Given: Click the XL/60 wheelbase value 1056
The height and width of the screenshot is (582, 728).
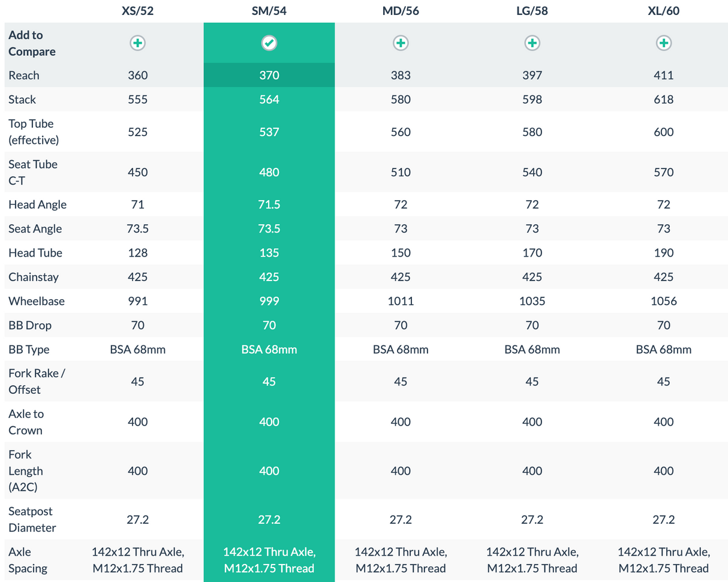Looking at the screenshot, I should pos(663,301).
